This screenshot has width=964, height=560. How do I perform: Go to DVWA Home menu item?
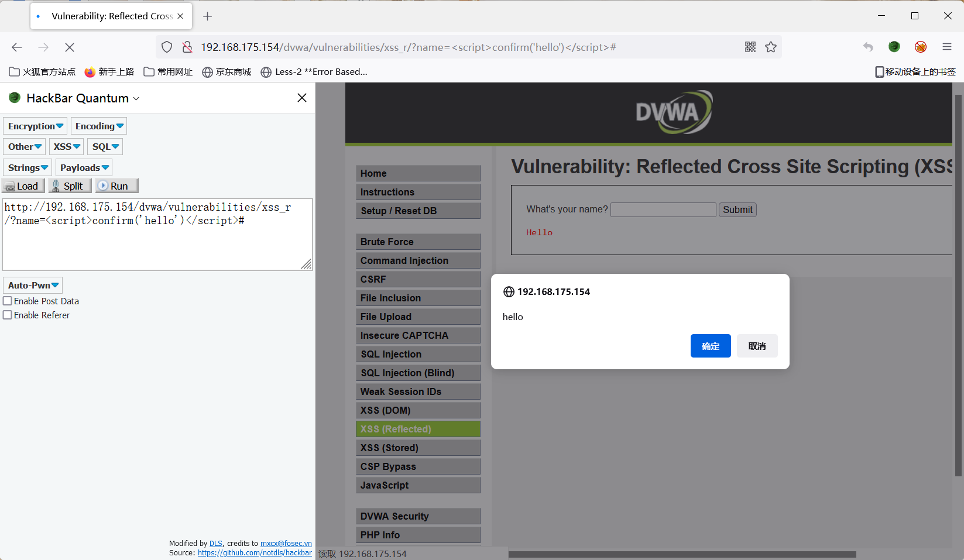click(x=418, y=173)
